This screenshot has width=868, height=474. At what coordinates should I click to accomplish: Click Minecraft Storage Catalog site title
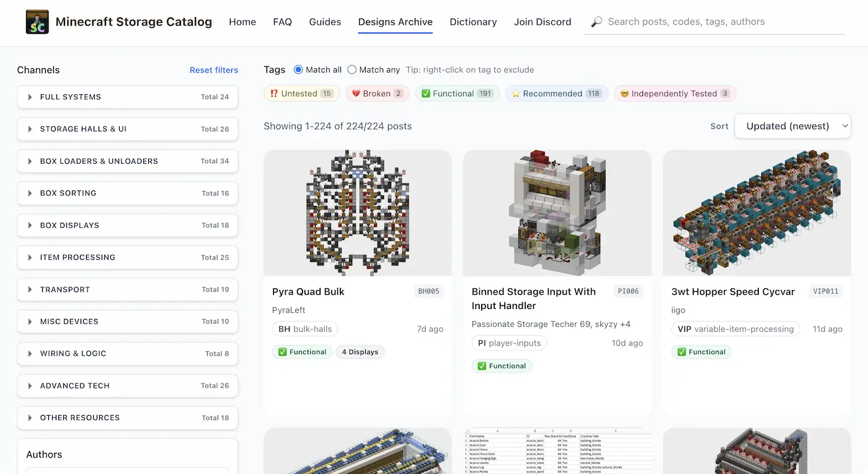[134, 22]
